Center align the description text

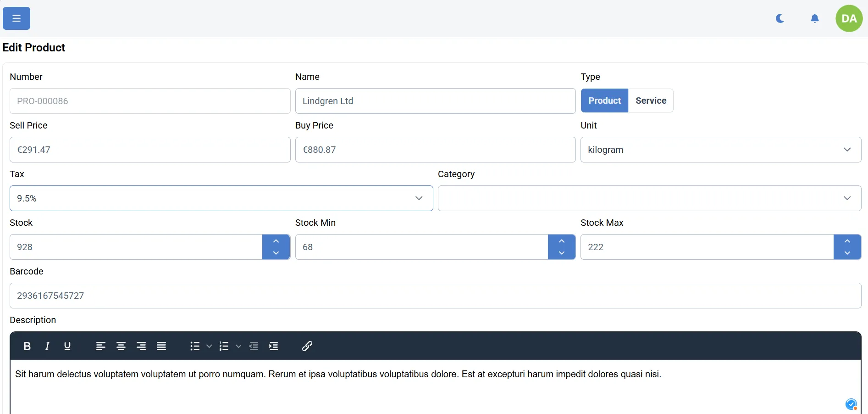coord(121,346)
